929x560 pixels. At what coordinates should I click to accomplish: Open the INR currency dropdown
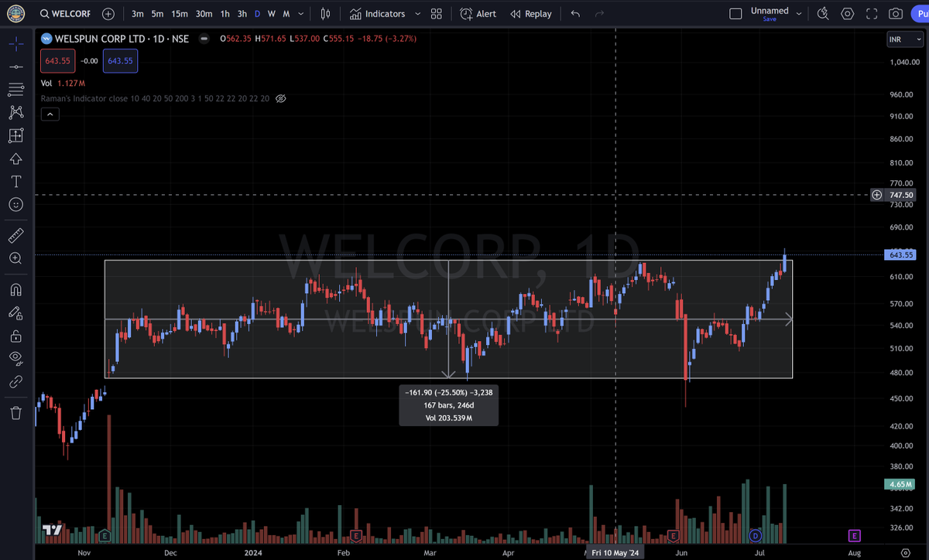click(903, 39)
